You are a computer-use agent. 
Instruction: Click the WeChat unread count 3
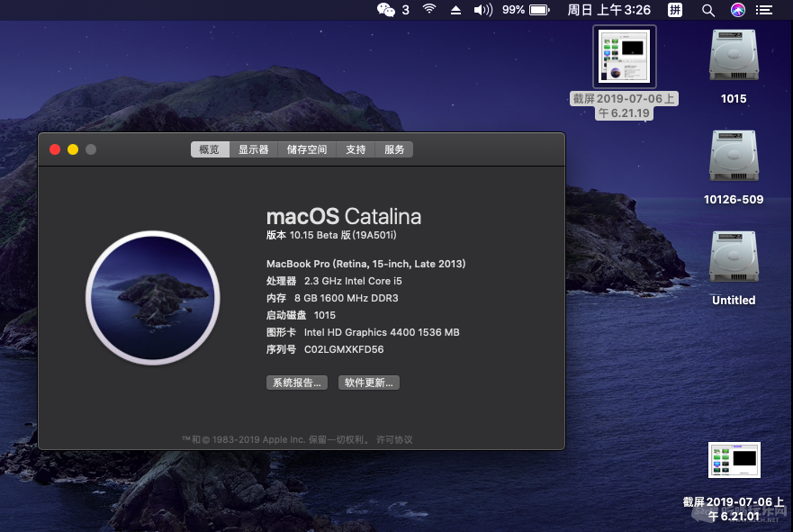406,10
